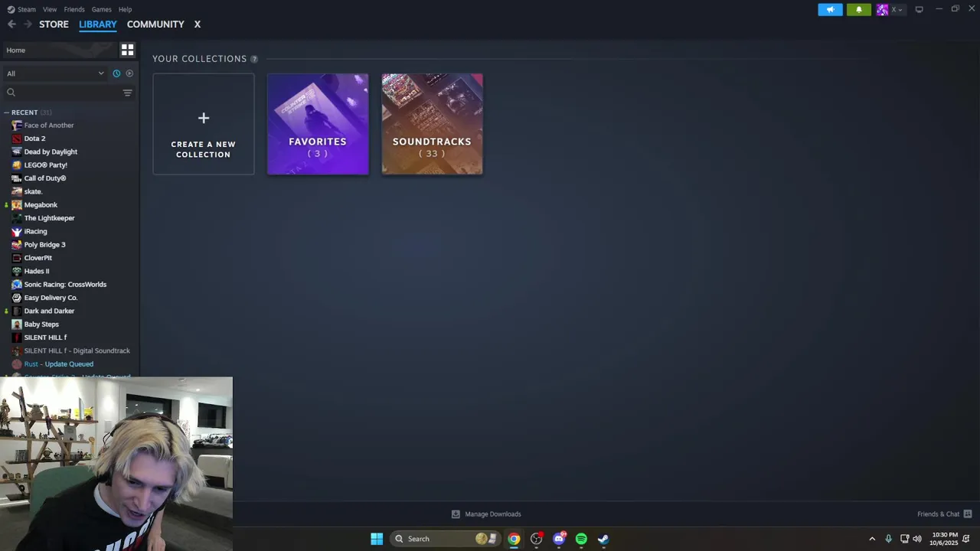Select Dota 2 in the list

point(34,139)
